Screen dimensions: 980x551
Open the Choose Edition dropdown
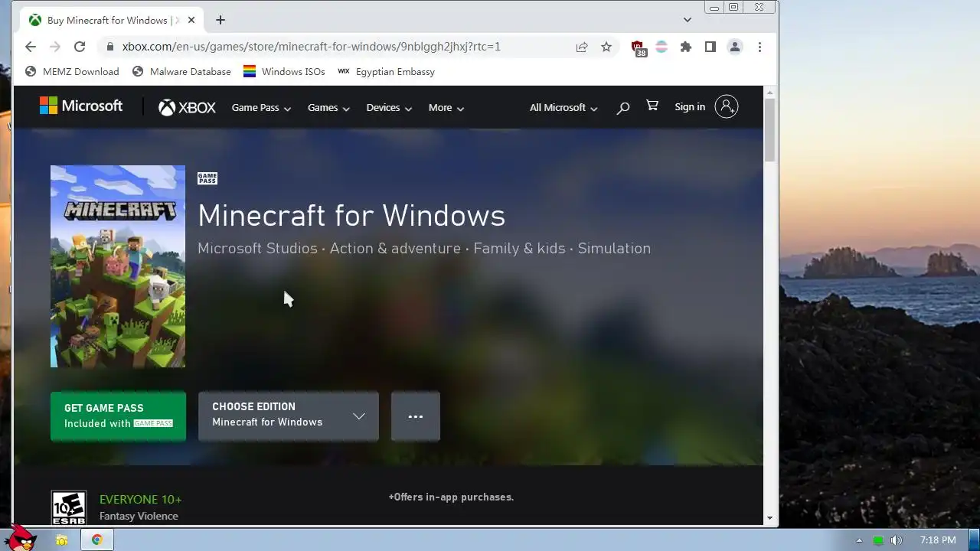289,416
